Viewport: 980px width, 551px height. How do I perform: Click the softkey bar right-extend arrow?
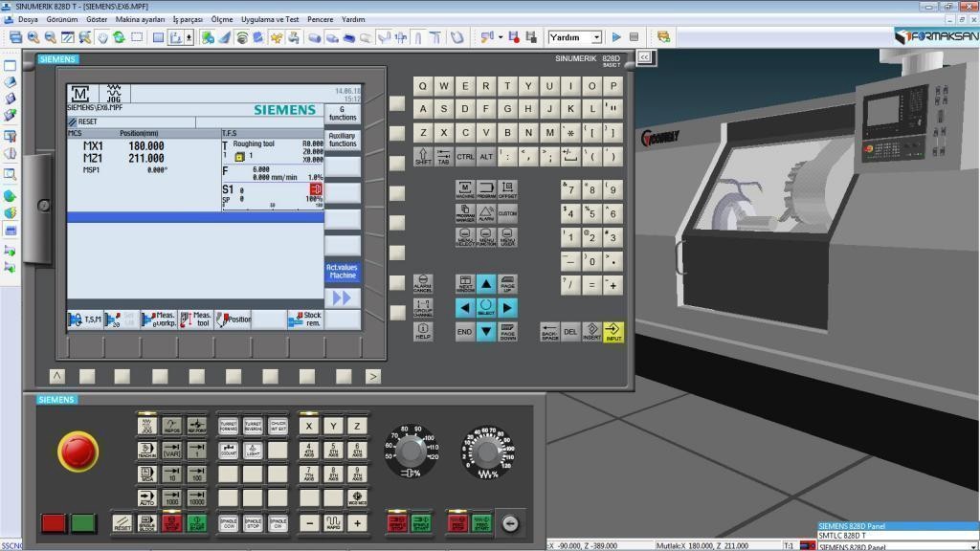point(372,376)
